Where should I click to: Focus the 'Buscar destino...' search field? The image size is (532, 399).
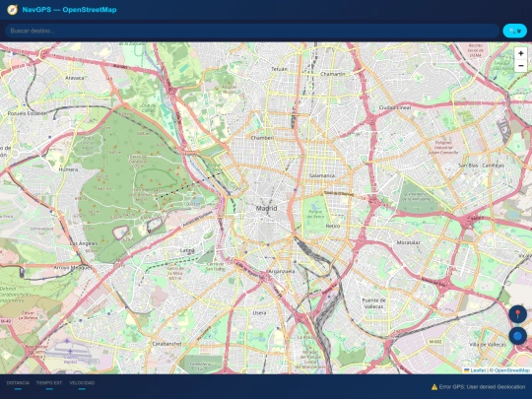tap(252, 31)
